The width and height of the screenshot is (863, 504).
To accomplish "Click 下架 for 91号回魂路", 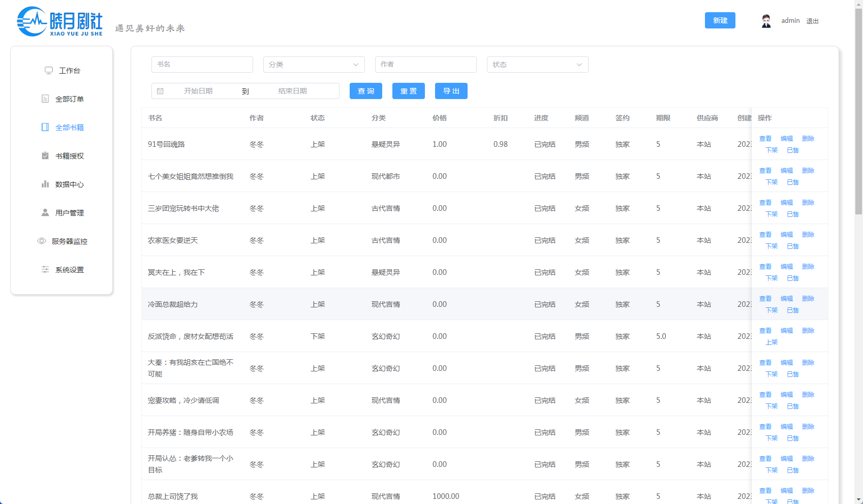I will click(x=772, y=150).
